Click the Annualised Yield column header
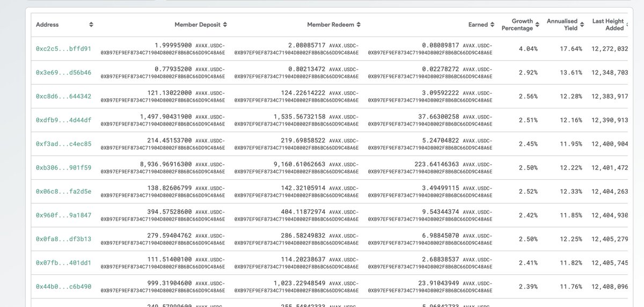This screenshot has width=644, height=307. (x=562, y=25)
